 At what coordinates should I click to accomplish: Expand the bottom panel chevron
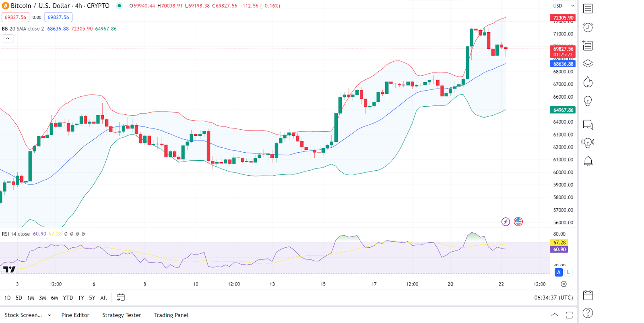[555, 315]
